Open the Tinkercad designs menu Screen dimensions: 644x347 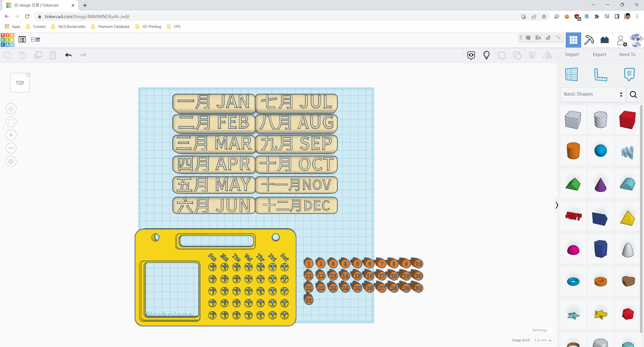pyautogui.click(x=22, y=40)
